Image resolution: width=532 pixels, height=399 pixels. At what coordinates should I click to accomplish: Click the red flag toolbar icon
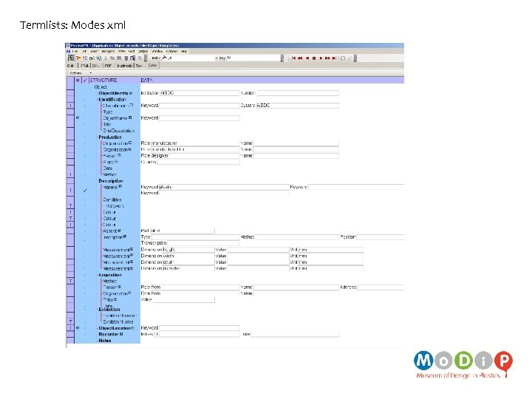point(78,58)
